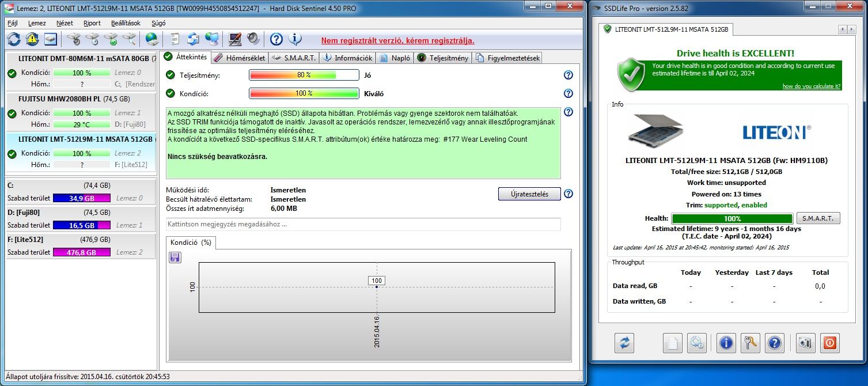Open the Súgó menu
Viewport: 868px width, 386px height.
tap(158, 23)
